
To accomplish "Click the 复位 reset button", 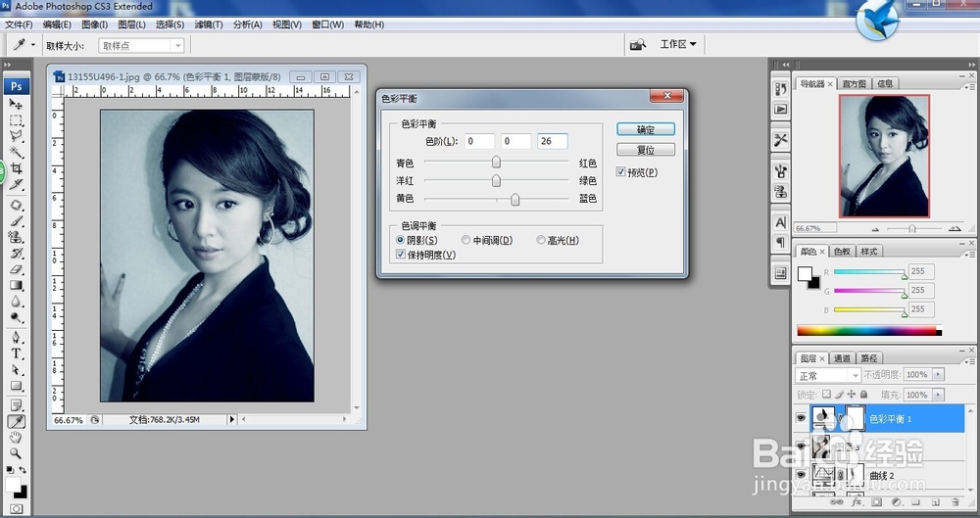I will (646, 150).
